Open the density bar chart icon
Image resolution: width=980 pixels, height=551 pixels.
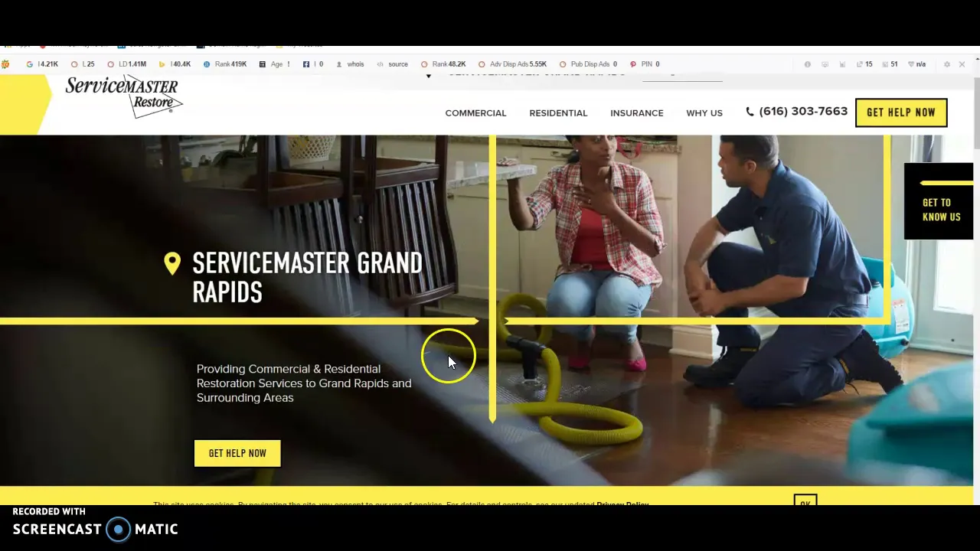[842, 64]
